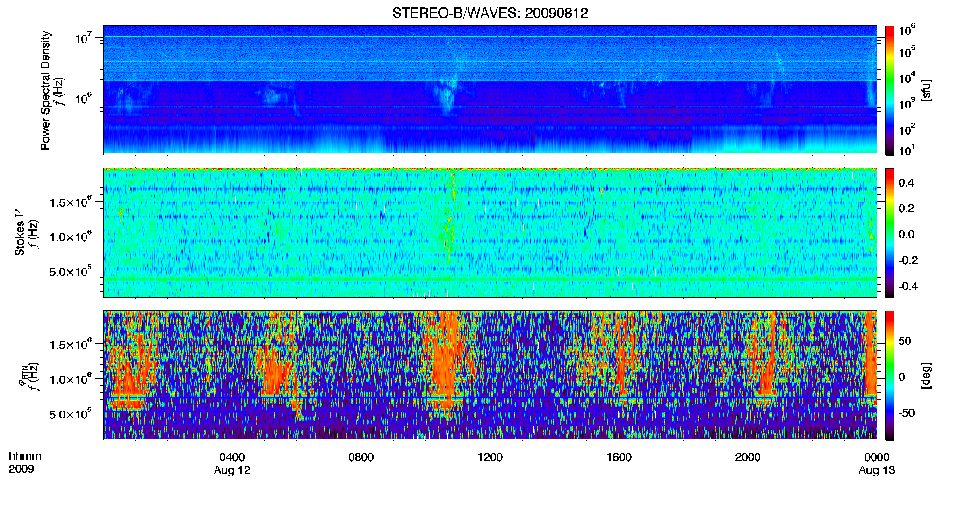This screenshot has width=980, height=505.
Task: Click the Aug 12 date label
Action: [x=232, y=470]
